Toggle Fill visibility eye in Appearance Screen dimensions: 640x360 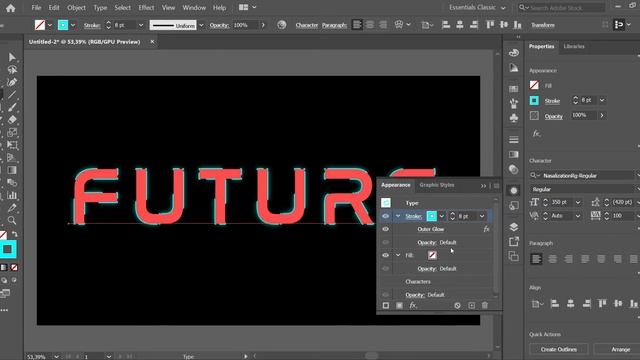click(385, 255)
